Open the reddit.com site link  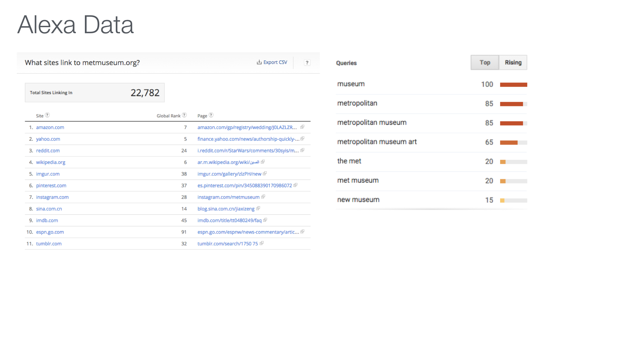48,151
